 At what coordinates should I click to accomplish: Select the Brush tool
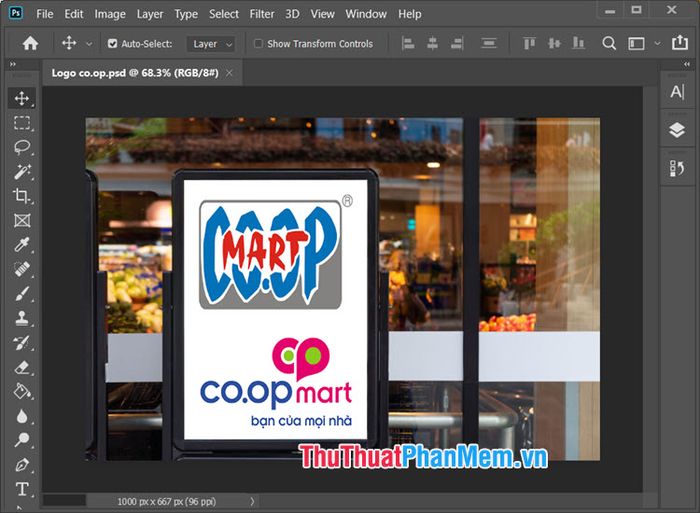click(22, 293)
